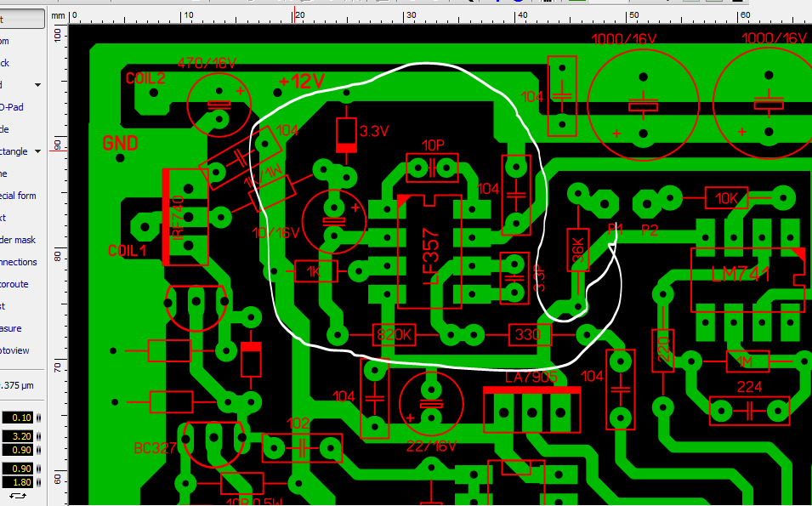The width and height of the screenshot is (812, 506).
Task: Click the 1.80 SMD size field
Action: tap(18, 482)
